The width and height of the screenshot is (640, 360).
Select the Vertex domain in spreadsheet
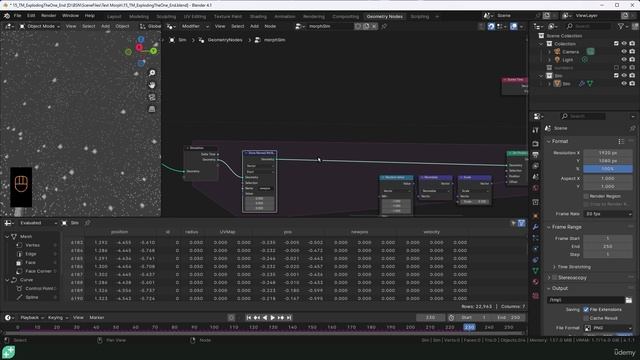pyautogui.click(x=32, y=245)
